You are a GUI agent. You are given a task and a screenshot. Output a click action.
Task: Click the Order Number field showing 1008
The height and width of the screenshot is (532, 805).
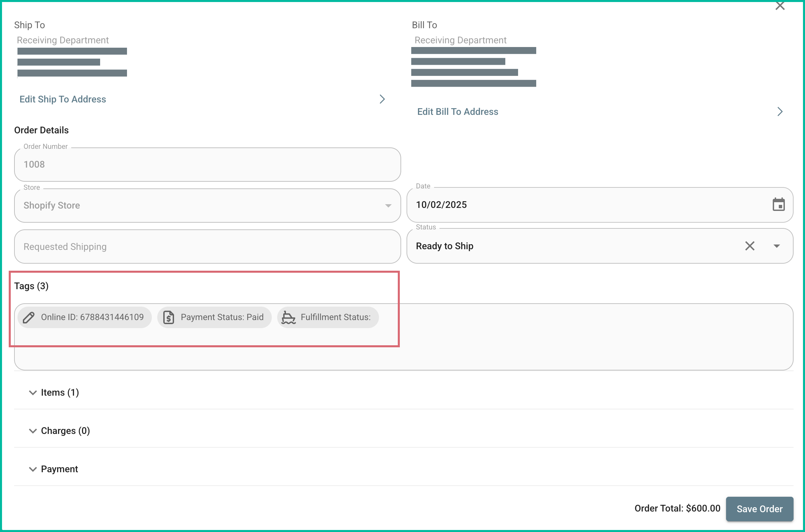point(207,165)
